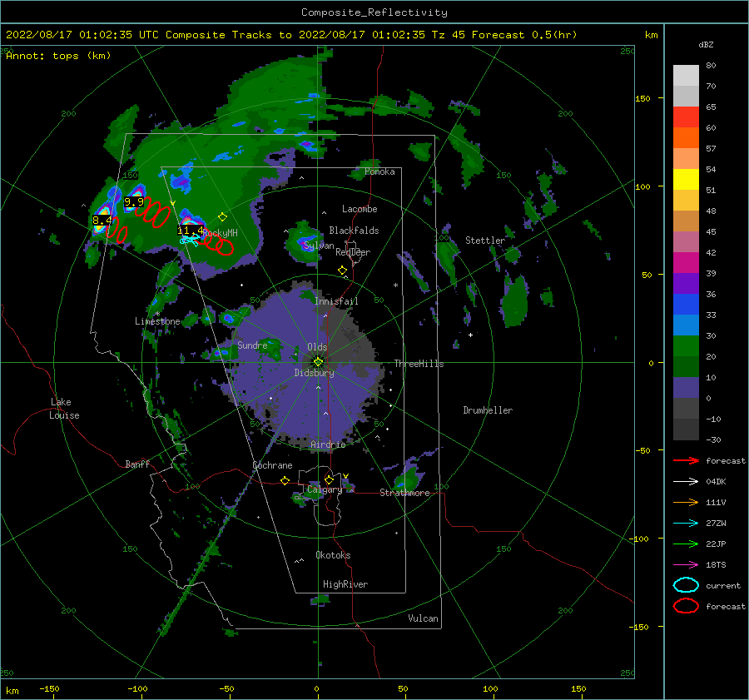The height and width of the screenshot is (700, 749).
Task: Click the Drumheller label
Action: tap(488, 410)
